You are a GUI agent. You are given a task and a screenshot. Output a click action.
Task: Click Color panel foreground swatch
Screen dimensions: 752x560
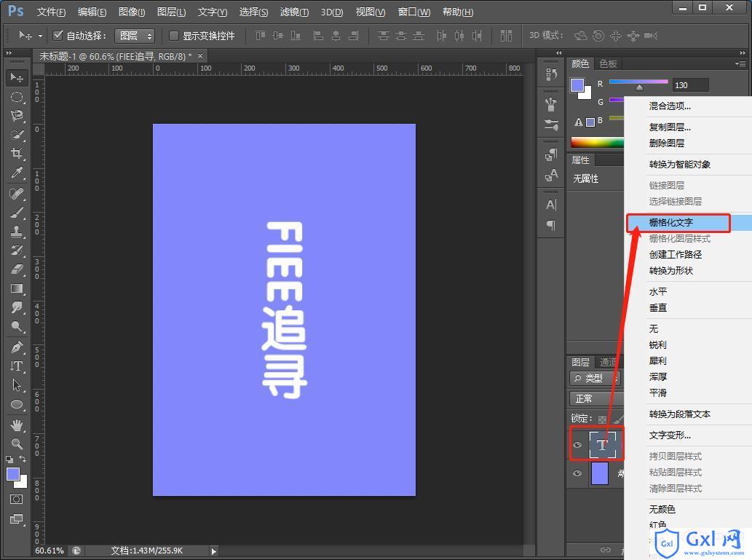[577, 85]
